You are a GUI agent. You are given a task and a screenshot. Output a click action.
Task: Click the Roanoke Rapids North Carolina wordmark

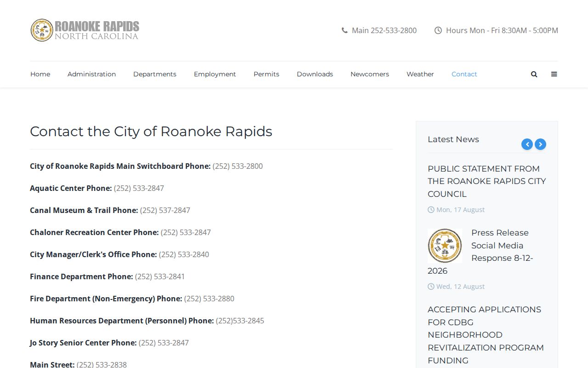pyautogui.click(x=97, y=30)
